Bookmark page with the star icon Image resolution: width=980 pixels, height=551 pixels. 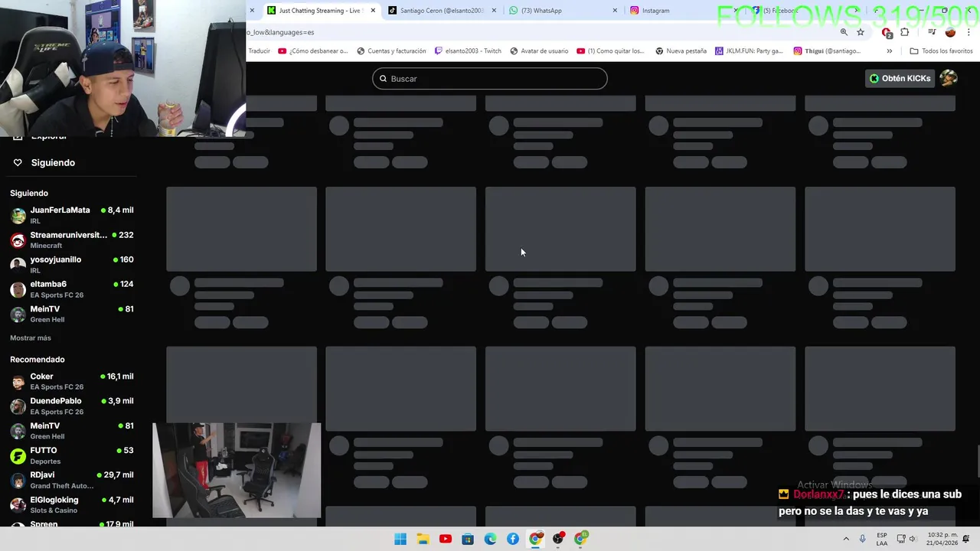point(861,32)
